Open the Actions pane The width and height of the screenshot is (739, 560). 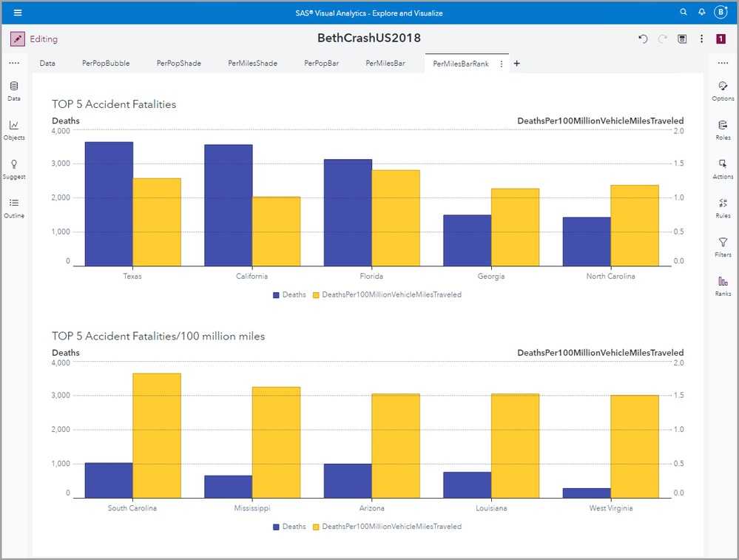click(x=723, y=169)
